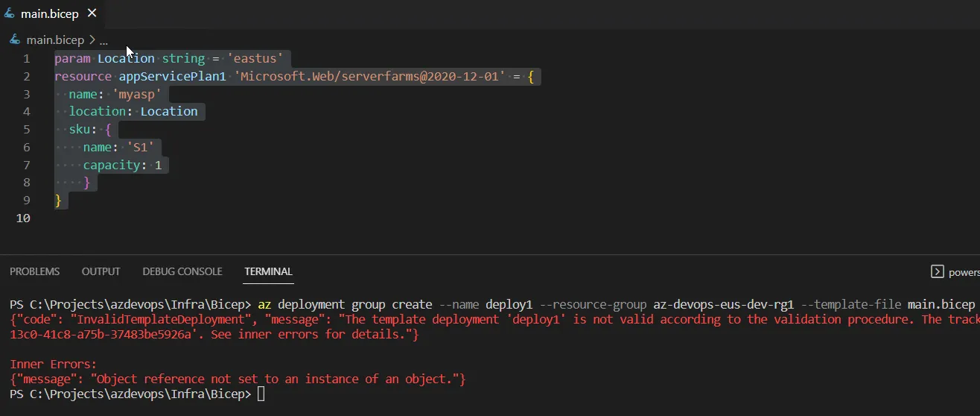This screenshot has height=416, width=980.
Task: Open the powershell terminal profile label
Action: point(964,272)
